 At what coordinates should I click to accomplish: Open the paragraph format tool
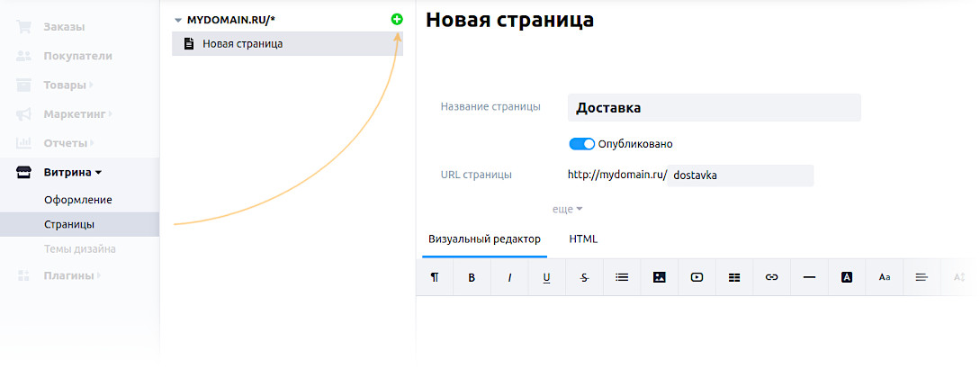click(435, 278)
